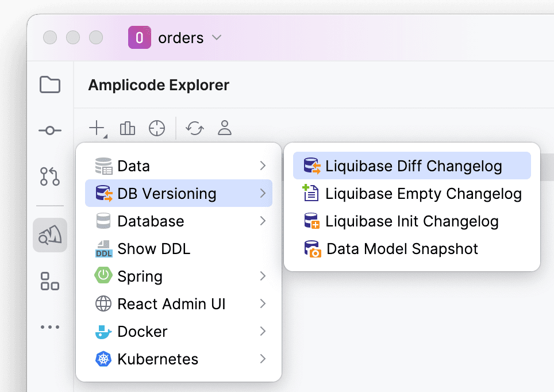The height and width of the screenshot is (392, 554).
Task: Click the user profile icon in toolbar
Action: click(x=224, y=128)
